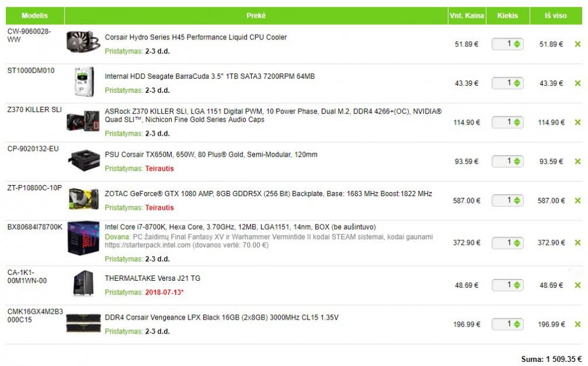Open Corsair TX650M power supply thumbnail
The height and width of the screenshot is (366, 588).
pyautogui.click(x=84, y=160)
